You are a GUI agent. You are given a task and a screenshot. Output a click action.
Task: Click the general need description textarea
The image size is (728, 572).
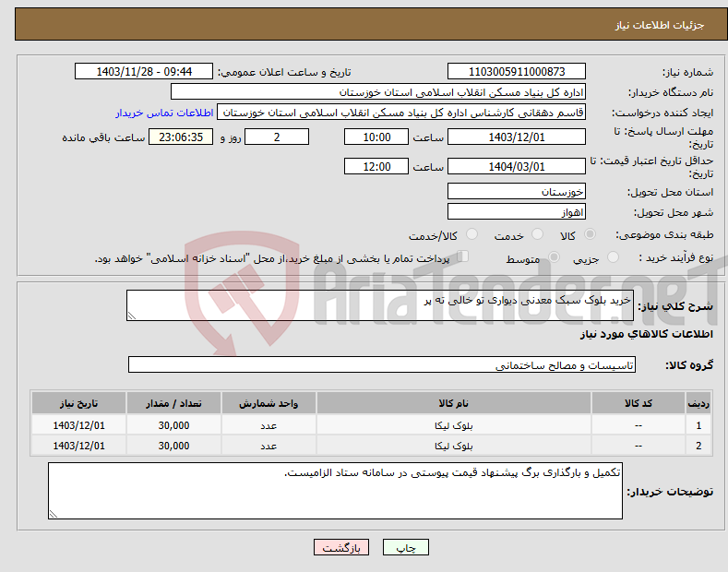[x=380, y=305]
